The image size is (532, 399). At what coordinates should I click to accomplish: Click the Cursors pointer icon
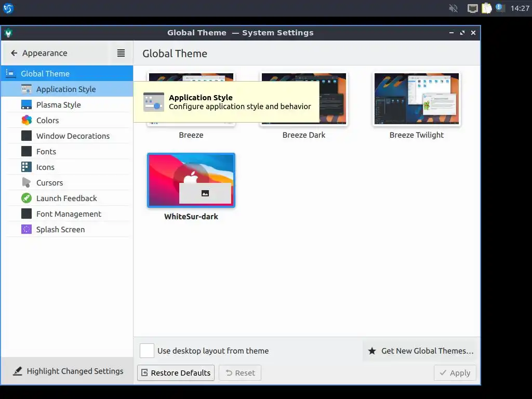click(x=26, y=182)
